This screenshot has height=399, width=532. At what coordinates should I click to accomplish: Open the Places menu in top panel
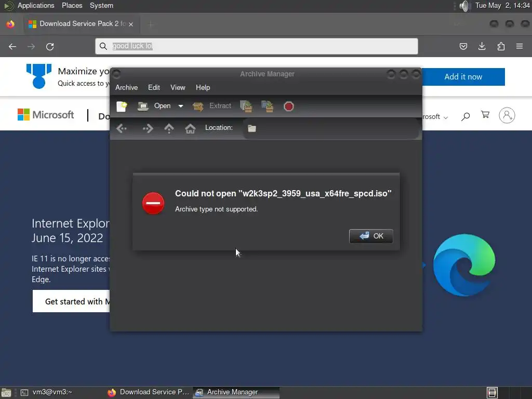pos(72,5)
